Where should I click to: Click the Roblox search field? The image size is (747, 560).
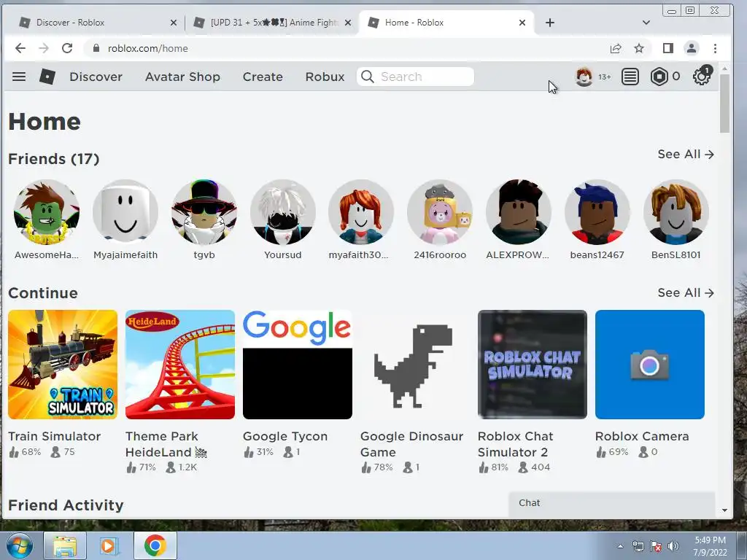click(x=415, y=77)
